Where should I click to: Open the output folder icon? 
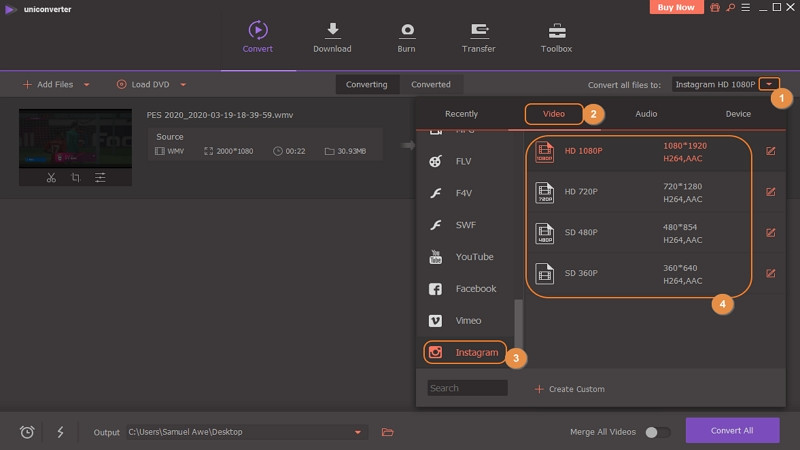[388, 432]
